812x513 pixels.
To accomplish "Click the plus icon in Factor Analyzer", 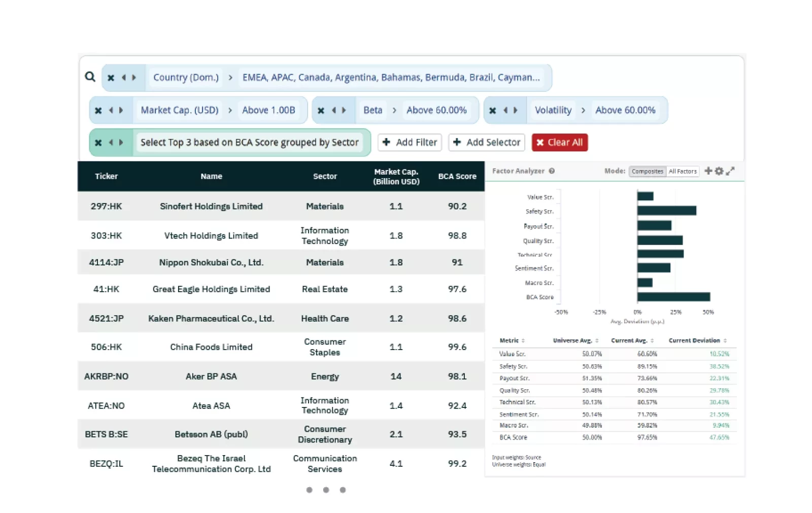I will click(708, 171).
